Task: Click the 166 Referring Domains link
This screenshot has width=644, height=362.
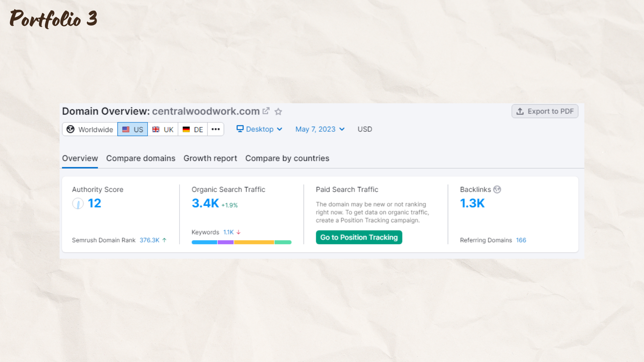Action: click(x=521, y=240)
